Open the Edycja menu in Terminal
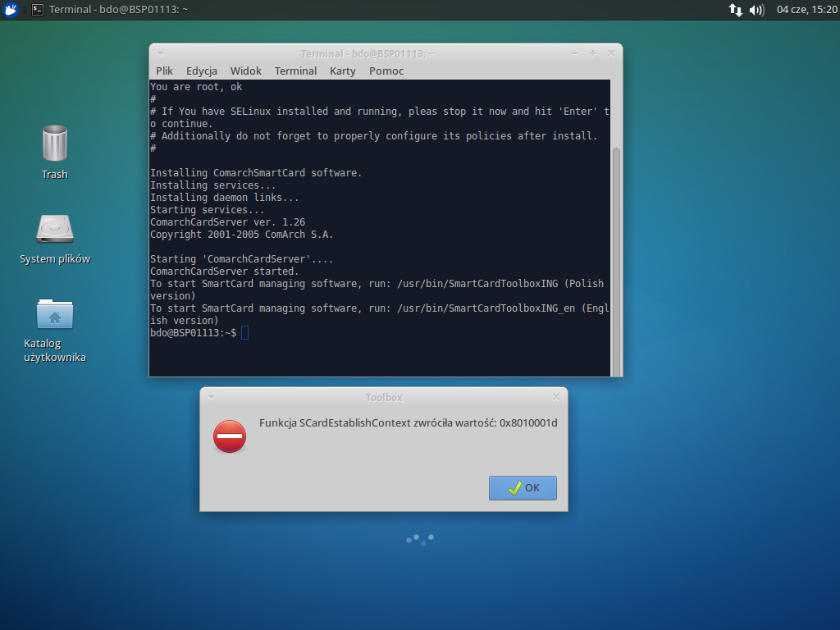The height and width of the screenshot is (630, 840). coord(202,71)
